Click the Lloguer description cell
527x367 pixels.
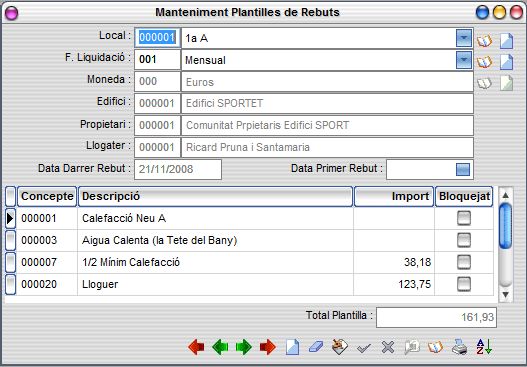215,284
